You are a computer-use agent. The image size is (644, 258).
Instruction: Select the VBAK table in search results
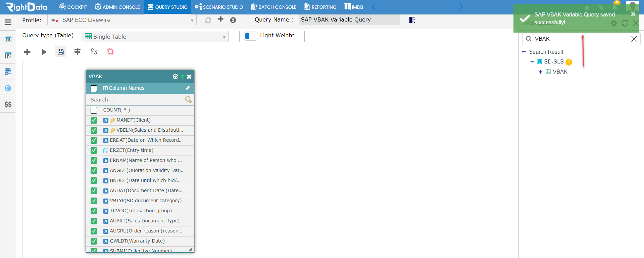pyautogui.click(x=560, y=72)
